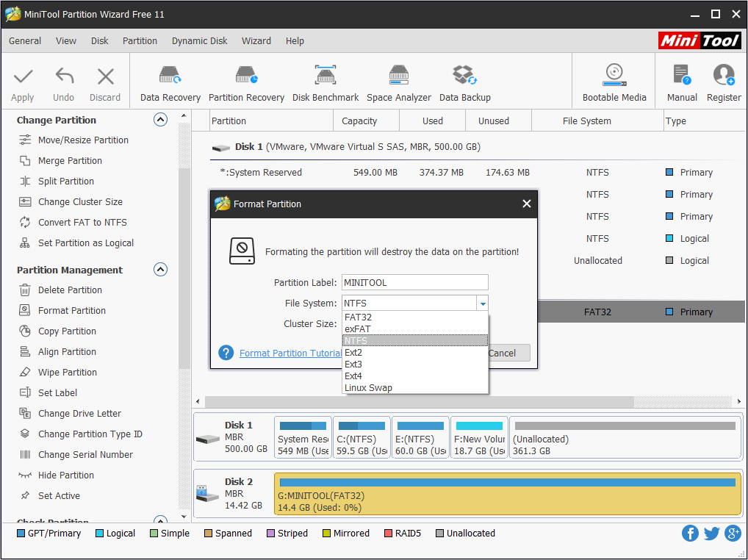Cancel the Format Partition dialog

tap(508, 353)
